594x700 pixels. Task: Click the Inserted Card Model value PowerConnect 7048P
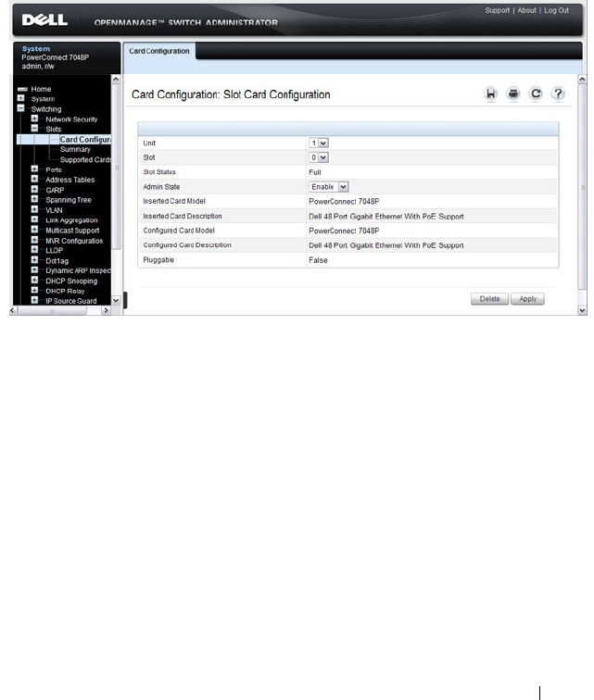tap(344, 201)
